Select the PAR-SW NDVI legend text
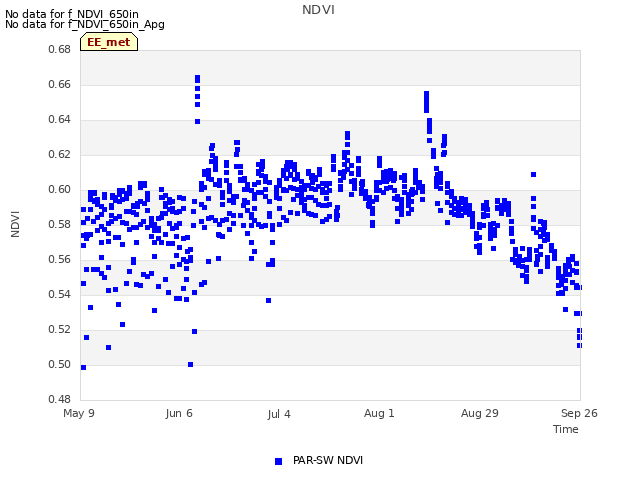Viewport: 640px width, 480px height. [x=328, y=460]
